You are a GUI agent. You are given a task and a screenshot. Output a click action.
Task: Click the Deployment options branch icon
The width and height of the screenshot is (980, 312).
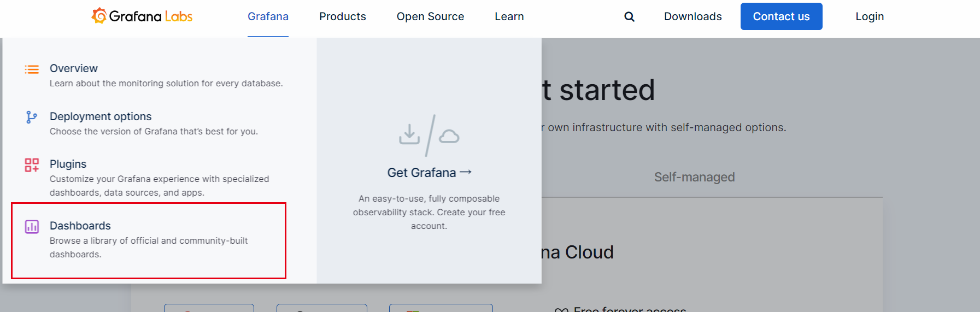coord(32,117)
